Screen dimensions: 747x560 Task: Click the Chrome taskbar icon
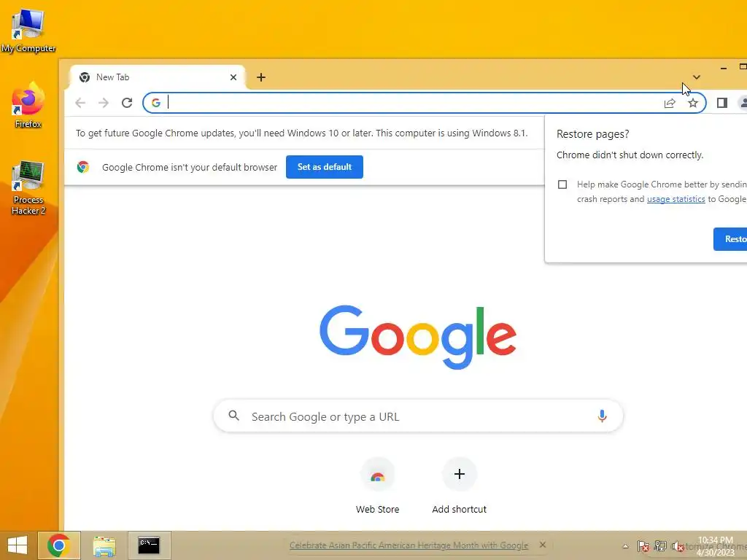pyautogui.click(x=58, y=545)
